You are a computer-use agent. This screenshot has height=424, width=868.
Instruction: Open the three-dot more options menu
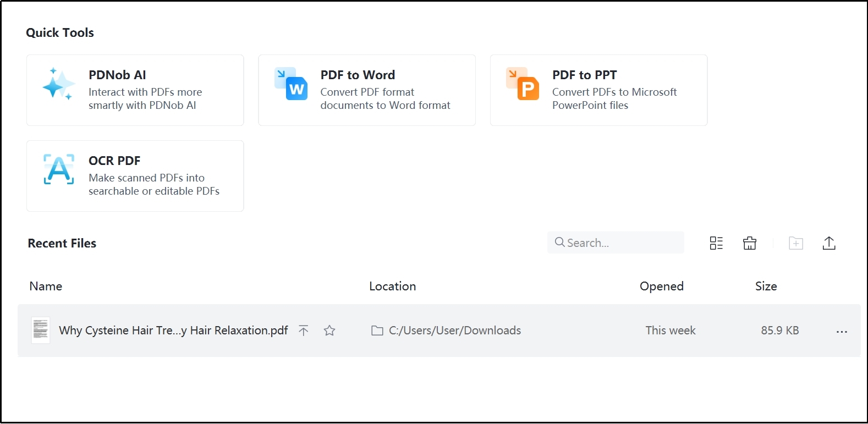(x=842, y=332)
